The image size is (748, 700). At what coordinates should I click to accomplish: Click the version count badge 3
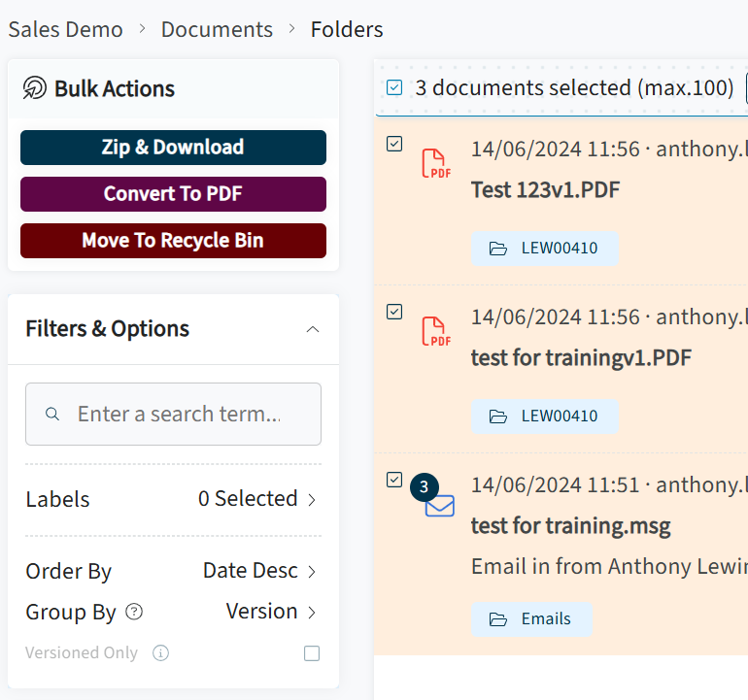coord(425,486)
